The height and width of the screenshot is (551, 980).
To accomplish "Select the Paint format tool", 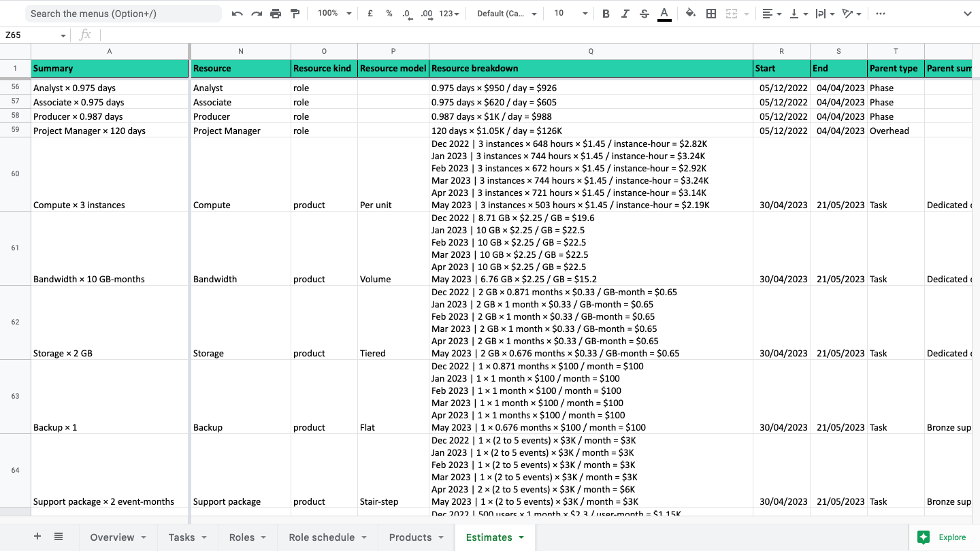I will 295,14.
